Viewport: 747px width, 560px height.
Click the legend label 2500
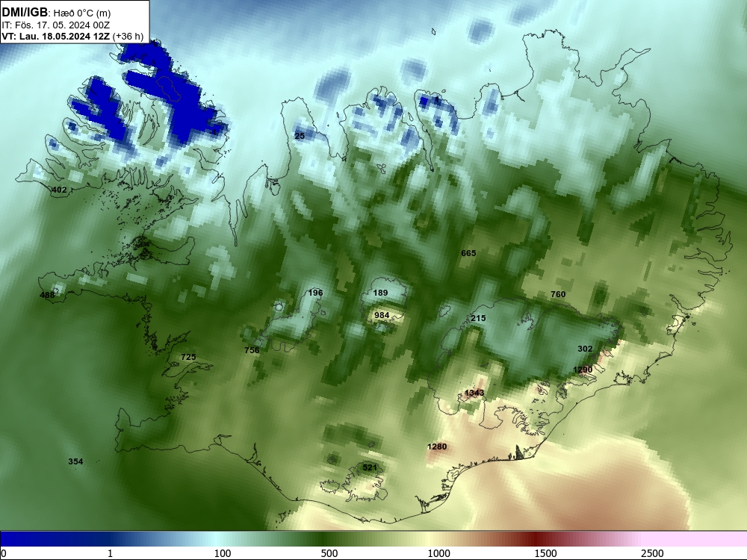652,553
